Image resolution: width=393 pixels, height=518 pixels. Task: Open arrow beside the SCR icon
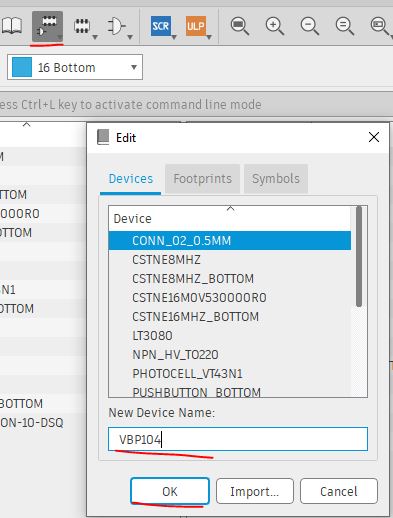pos(174,37)
